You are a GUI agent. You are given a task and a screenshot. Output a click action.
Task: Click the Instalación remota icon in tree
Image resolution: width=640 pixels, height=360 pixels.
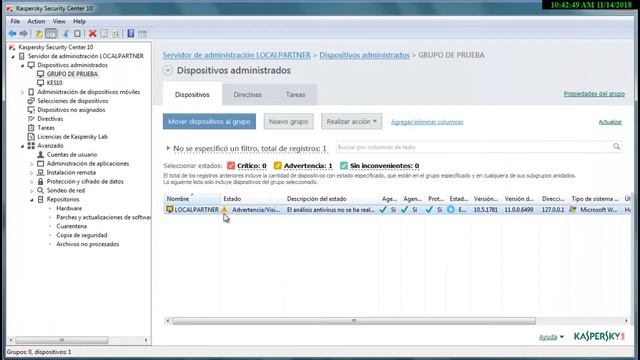click(40, 173)
